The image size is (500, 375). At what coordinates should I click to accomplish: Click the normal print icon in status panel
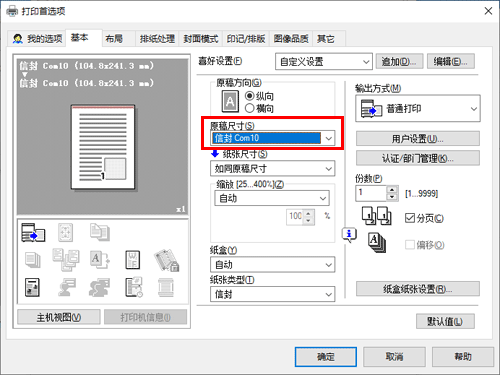33,232
